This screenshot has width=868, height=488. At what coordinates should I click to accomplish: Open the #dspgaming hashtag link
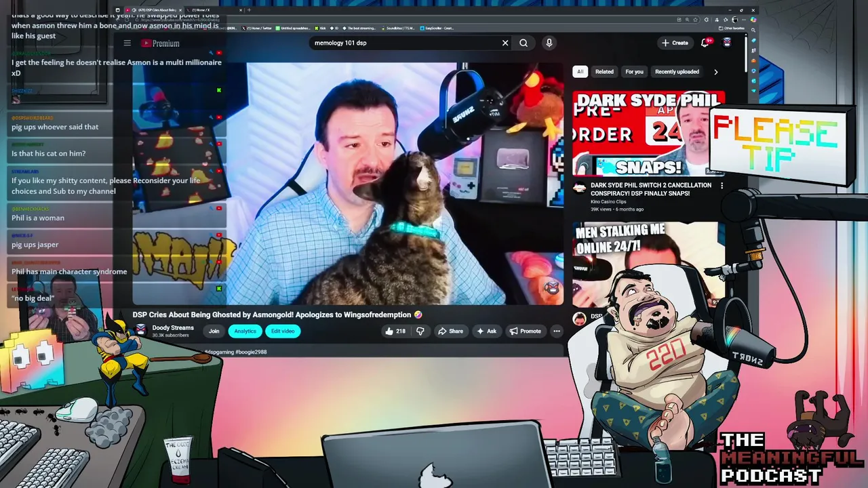(219, 352)
